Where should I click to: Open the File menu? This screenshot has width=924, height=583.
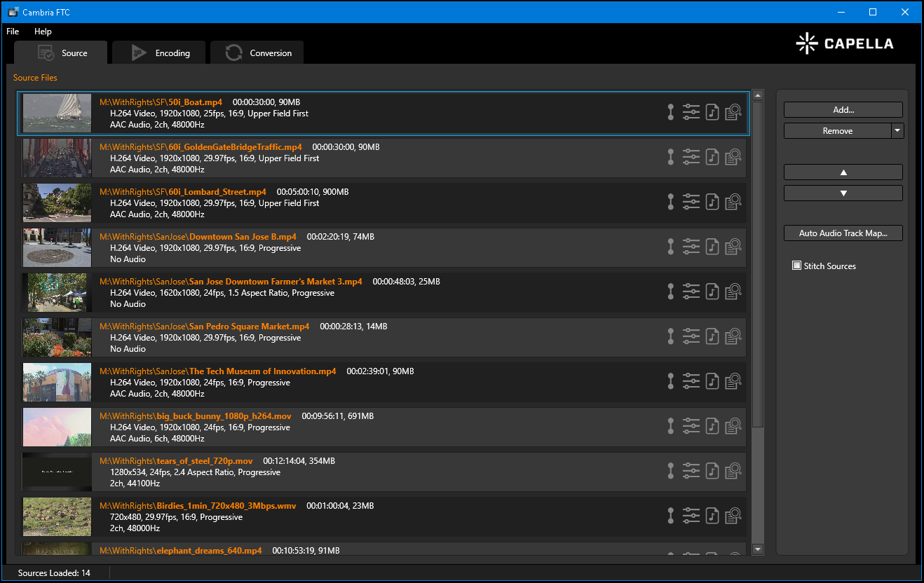click(x=13, y=32)
